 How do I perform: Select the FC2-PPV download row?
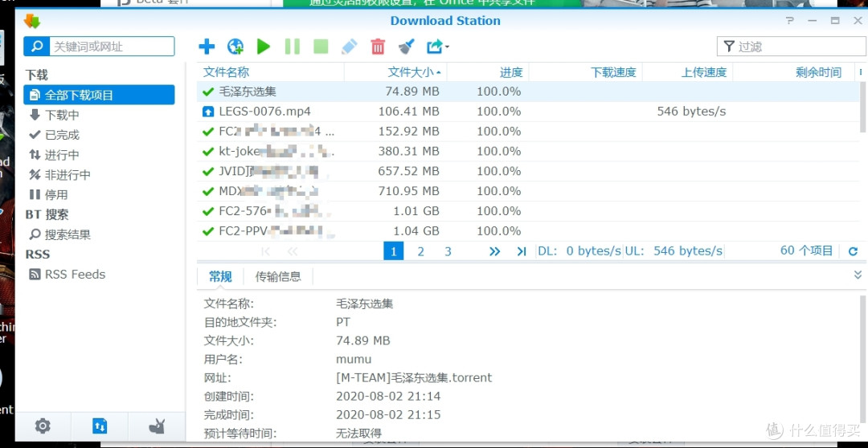pyautogui.click(x=526, y=230)
